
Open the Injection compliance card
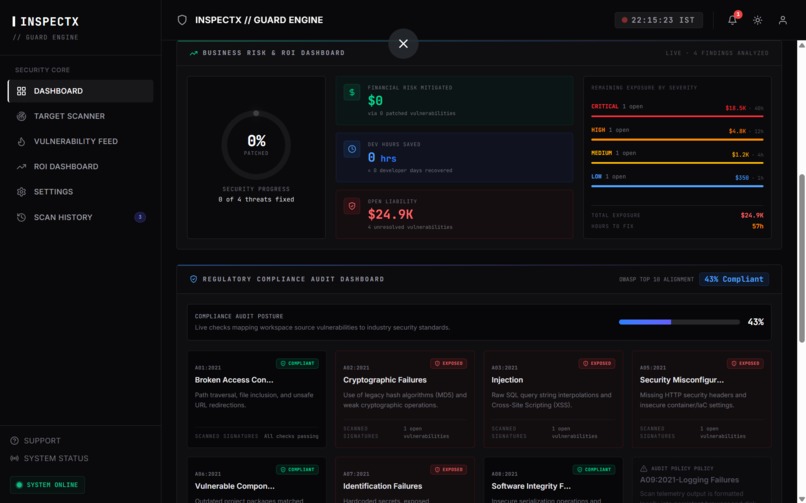point(553,399)
